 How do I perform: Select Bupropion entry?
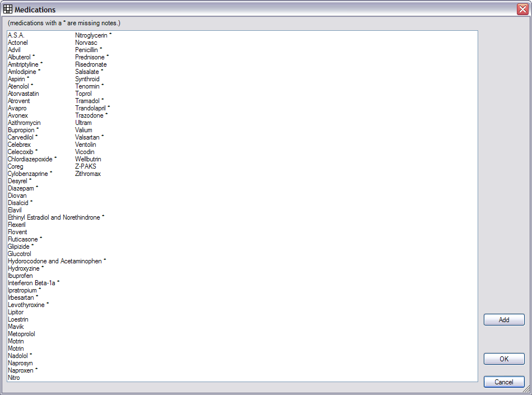23,130
